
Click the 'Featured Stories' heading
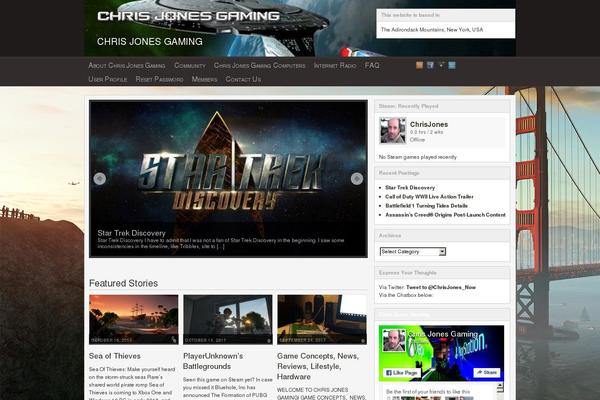coord(124,283)
